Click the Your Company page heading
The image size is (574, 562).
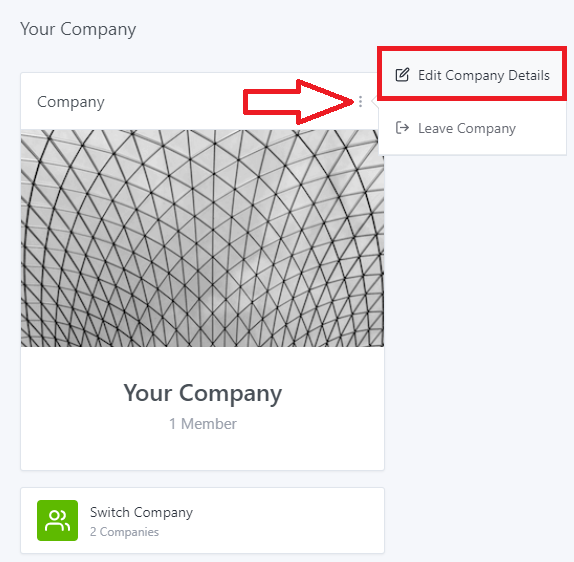pos(78,29)
